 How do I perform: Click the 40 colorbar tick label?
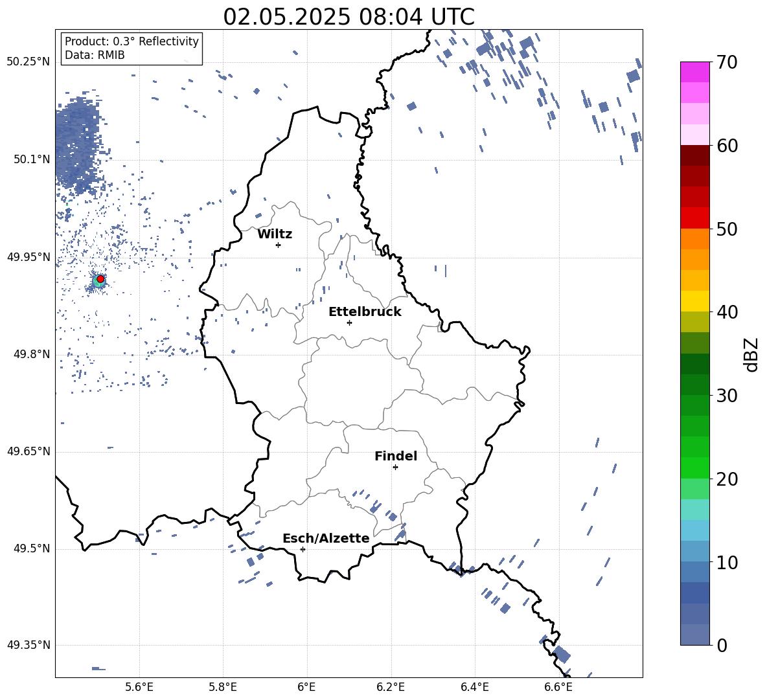click(x=727, y=312)
